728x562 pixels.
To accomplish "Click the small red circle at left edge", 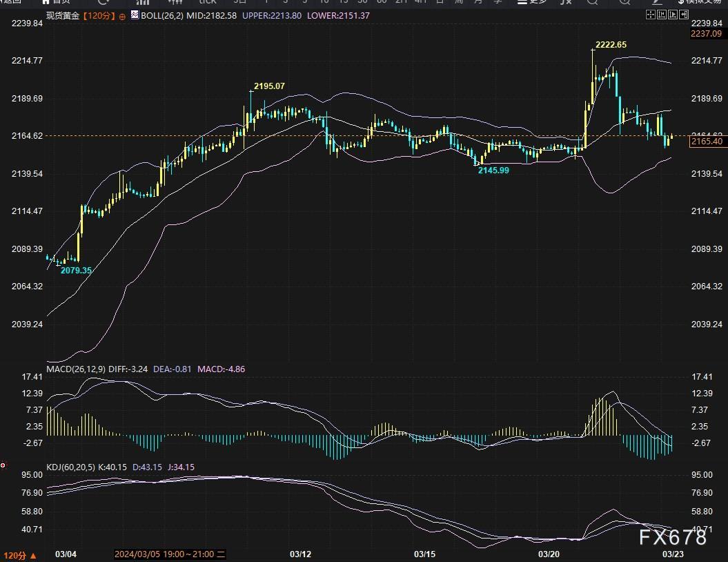I will 3,465.
